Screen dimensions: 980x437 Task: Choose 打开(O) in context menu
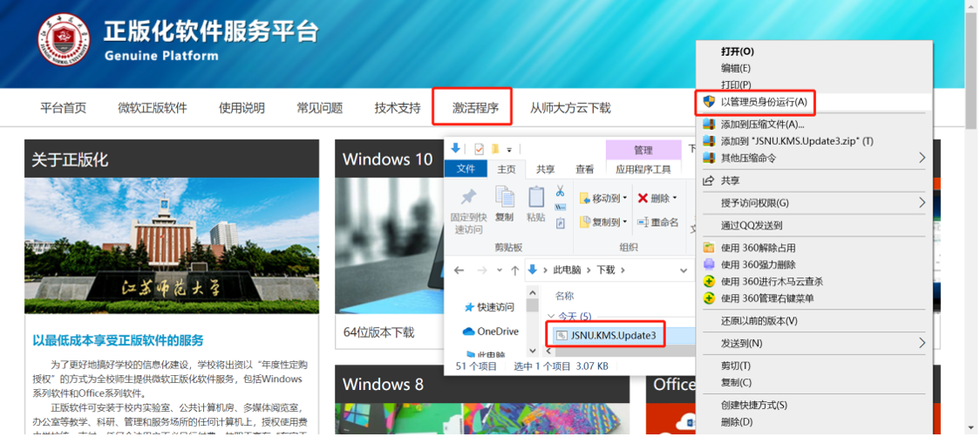738,51
